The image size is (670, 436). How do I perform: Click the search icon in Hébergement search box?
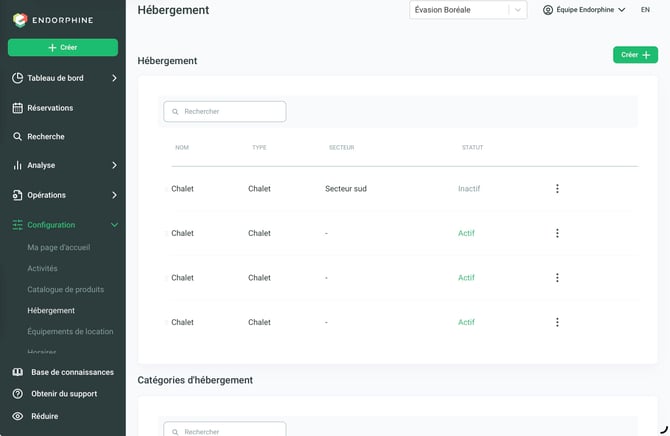[x=175, y=112]
